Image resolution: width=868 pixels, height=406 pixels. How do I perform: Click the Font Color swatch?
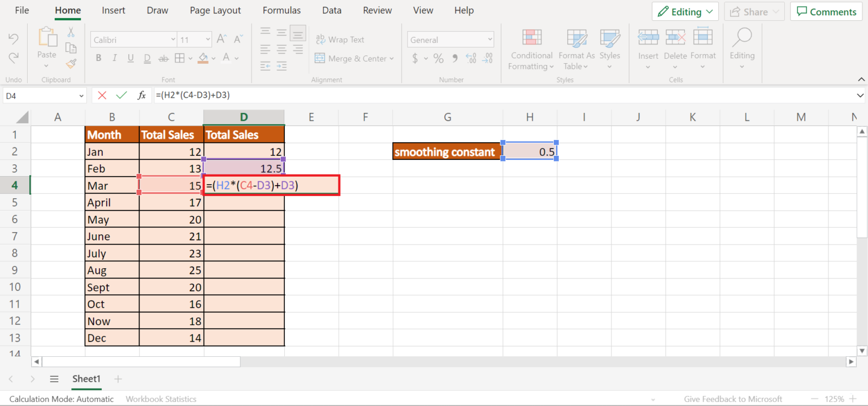226,58
